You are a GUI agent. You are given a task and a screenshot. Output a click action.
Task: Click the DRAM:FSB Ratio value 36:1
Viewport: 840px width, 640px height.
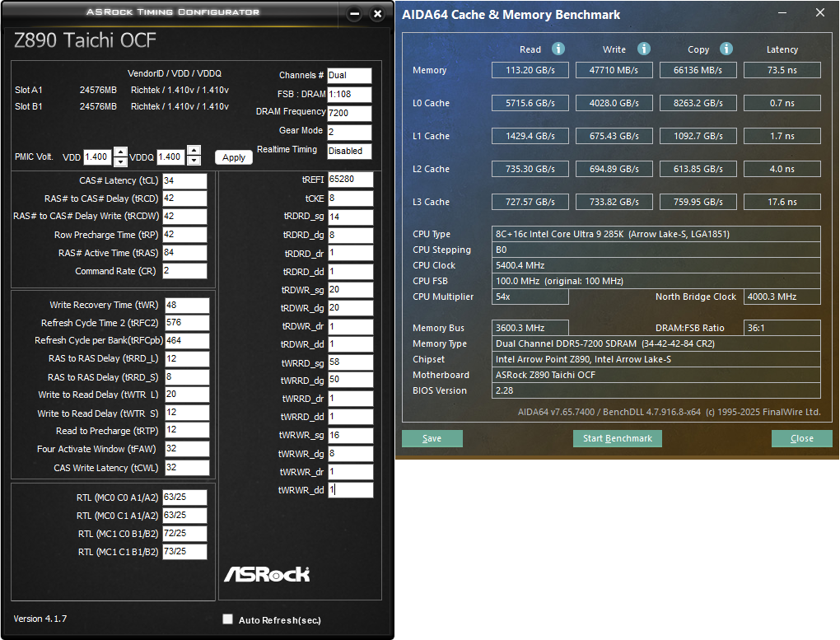click(x=782, y=328)
